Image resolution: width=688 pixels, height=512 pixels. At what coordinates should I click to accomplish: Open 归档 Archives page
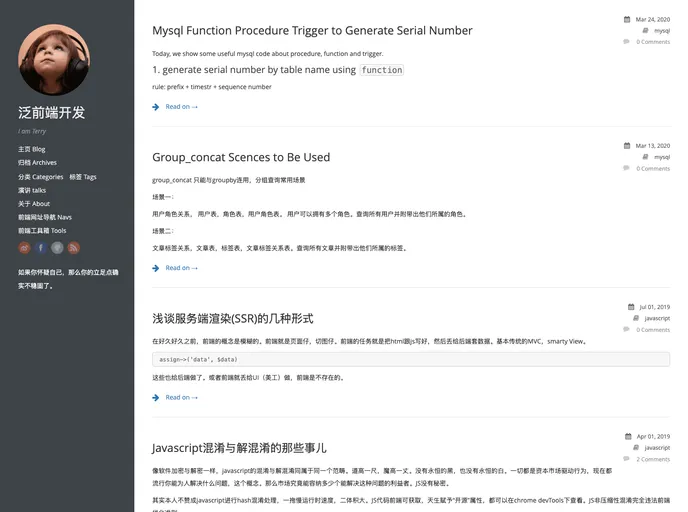tap(37, 163)
